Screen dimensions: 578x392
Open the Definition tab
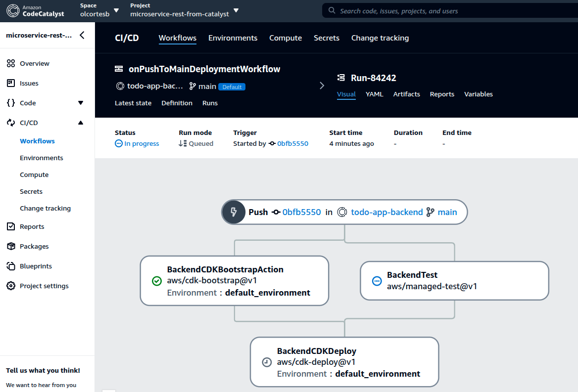pyautogui.click(x=177, y=103)
